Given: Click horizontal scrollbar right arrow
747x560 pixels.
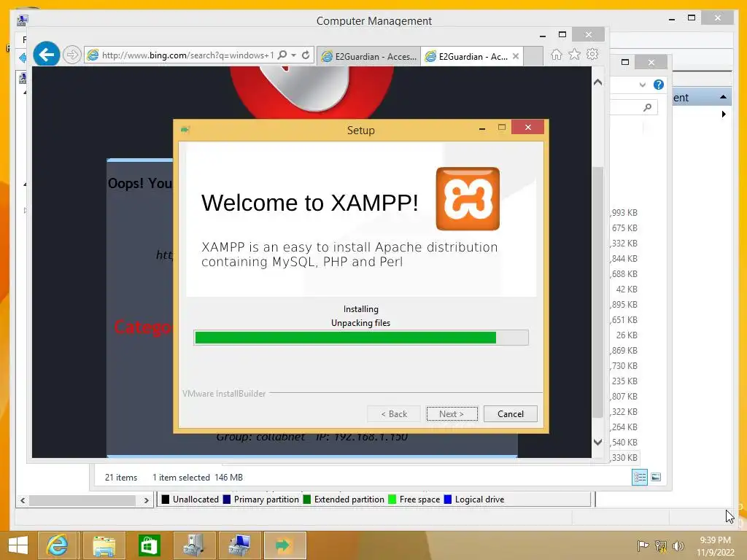Looking at the screenshot, I should [x=146, y=500].
